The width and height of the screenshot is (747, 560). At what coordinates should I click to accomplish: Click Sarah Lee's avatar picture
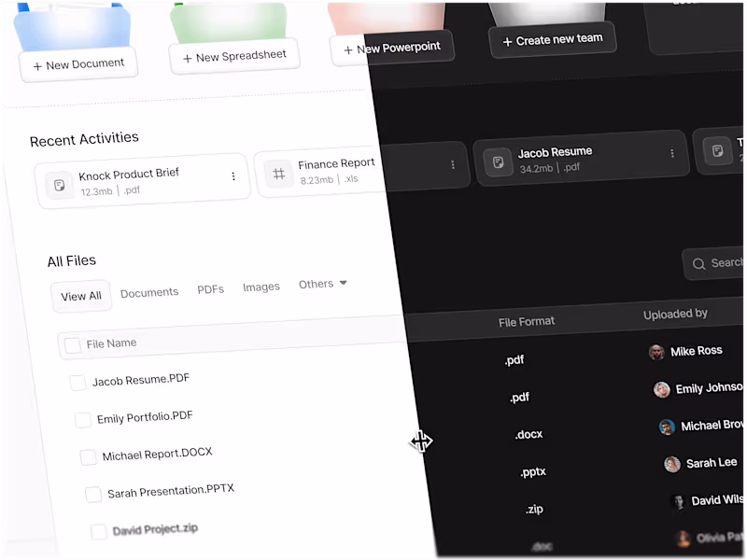(x=672, y=464)
